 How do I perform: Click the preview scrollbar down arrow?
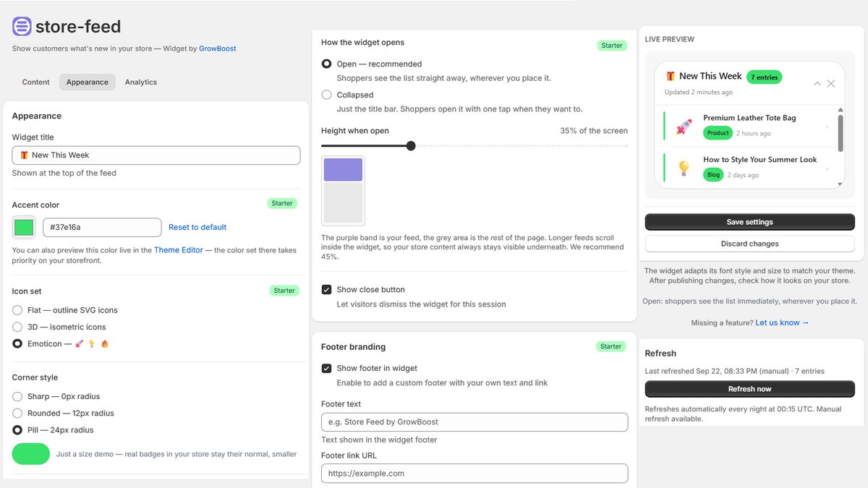841,184
